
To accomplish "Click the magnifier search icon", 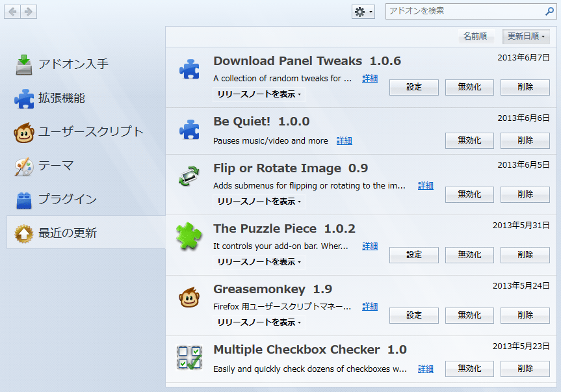I will [x=549, y=12].
